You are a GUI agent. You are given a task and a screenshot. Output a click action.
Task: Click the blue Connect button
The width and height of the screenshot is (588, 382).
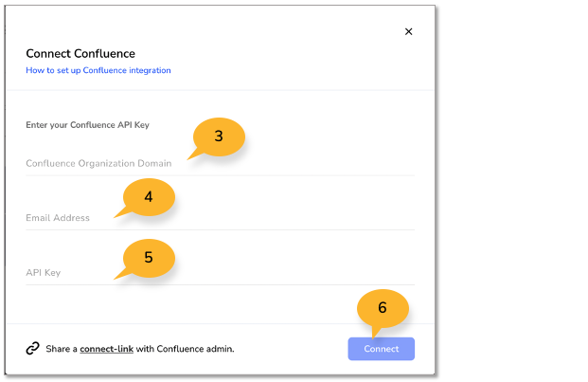381,349
